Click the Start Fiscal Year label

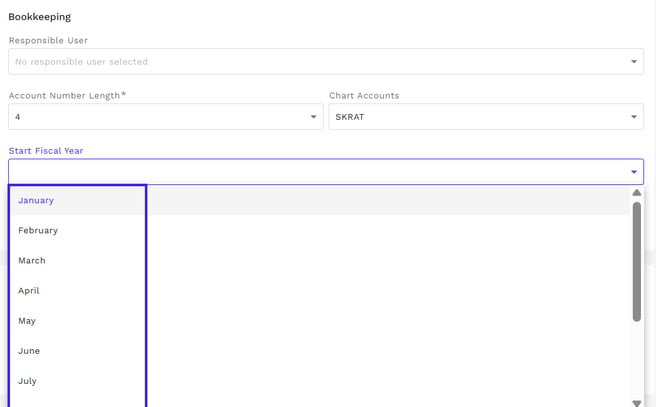point(46,151)
